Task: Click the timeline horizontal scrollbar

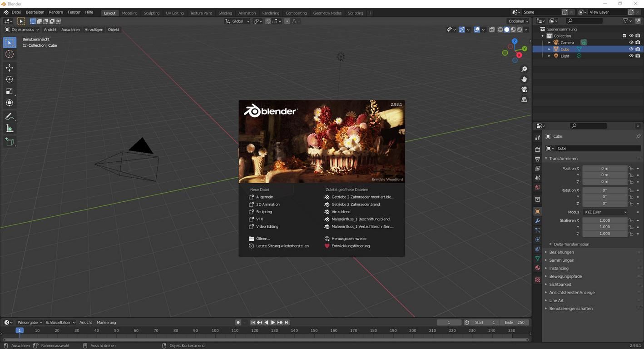Action: (x=266, y=339)
